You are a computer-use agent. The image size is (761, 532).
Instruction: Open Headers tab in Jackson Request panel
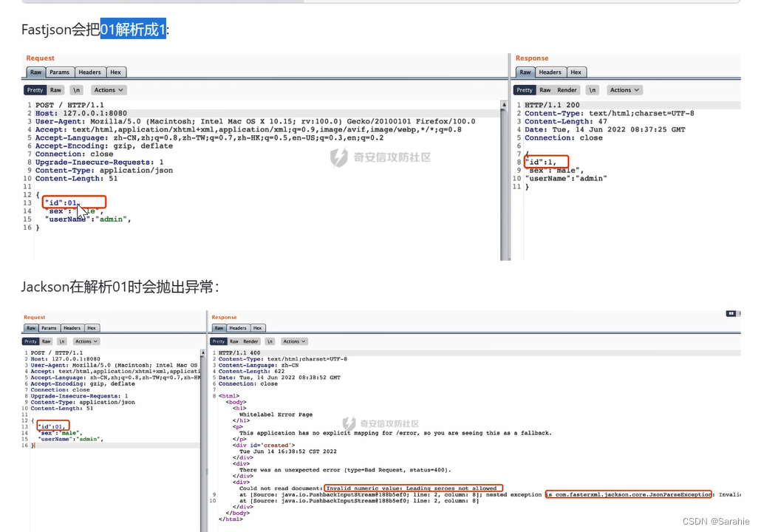(x=72, y=328)
